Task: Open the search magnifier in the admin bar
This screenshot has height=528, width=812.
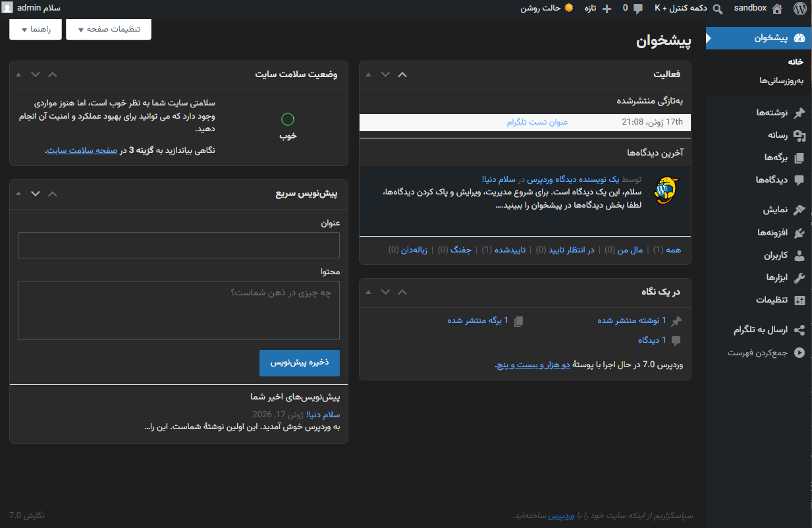Action: point(718,9)
